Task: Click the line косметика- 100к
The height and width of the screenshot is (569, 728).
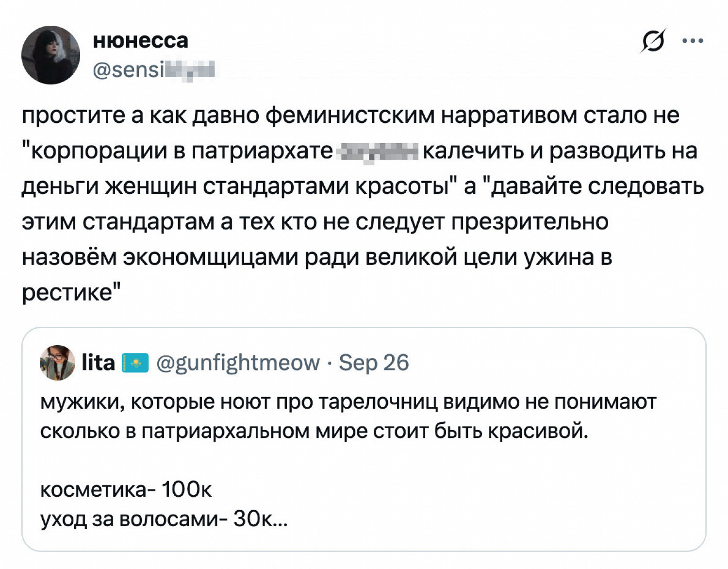Action: tap(126, 489)
